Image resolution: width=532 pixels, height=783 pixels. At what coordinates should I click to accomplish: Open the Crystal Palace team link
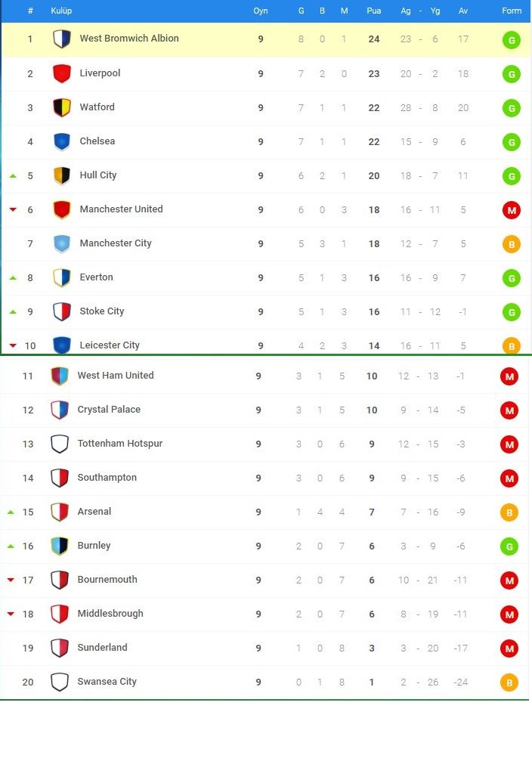[109, 410]
